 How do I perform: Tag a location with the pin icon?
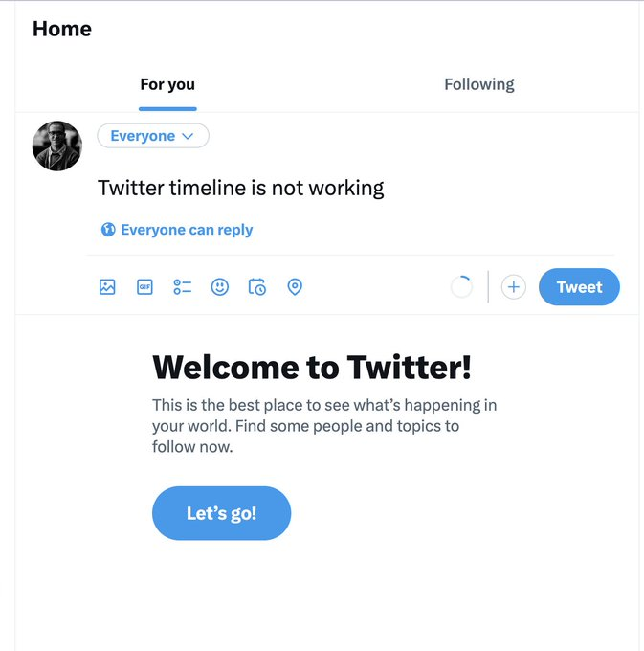point(295,286)
